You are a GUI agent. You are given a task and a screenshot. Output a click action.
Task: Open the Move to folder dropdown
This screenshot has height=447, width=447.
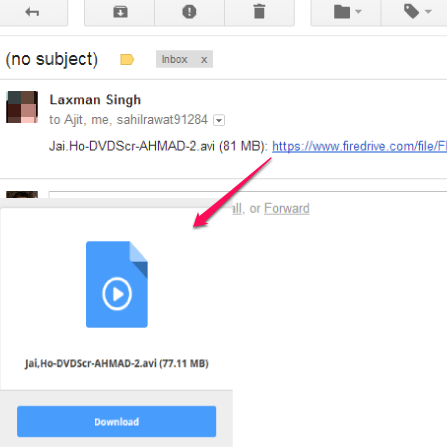click(x=347, y=12)
